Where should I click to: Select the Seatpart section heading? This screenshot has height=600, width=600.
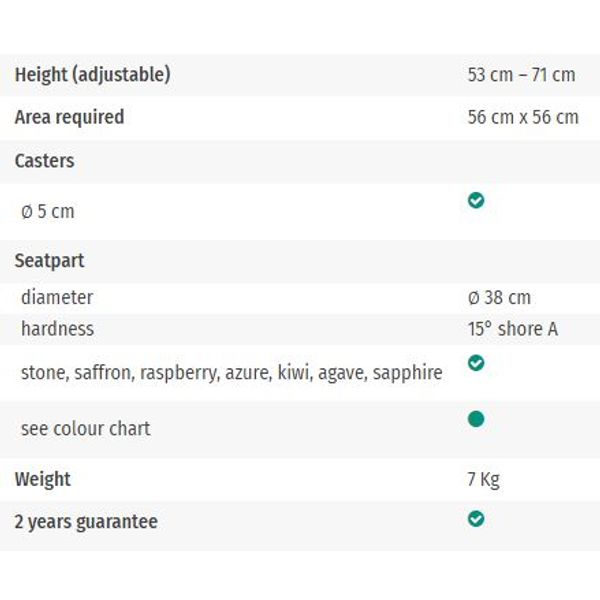click(49, 261)
